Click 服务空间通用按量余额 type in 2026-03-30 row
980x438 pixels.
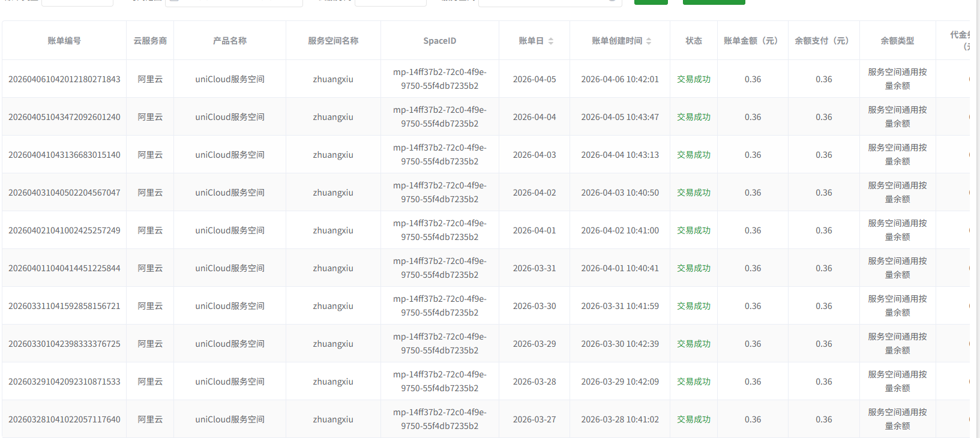click(x=897, y=305)
